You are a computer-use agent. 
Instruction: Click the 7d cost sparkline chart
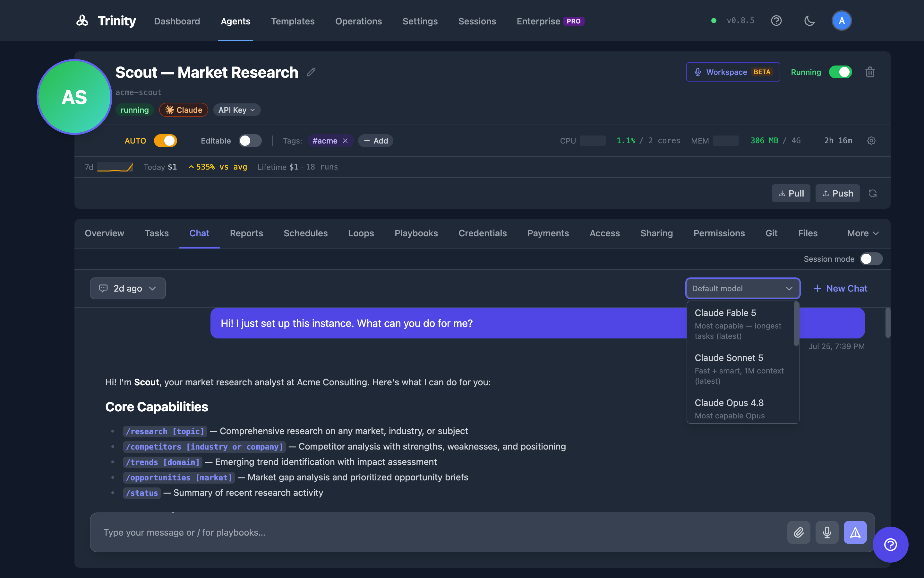pyautogui.click(x=115, y=167)
